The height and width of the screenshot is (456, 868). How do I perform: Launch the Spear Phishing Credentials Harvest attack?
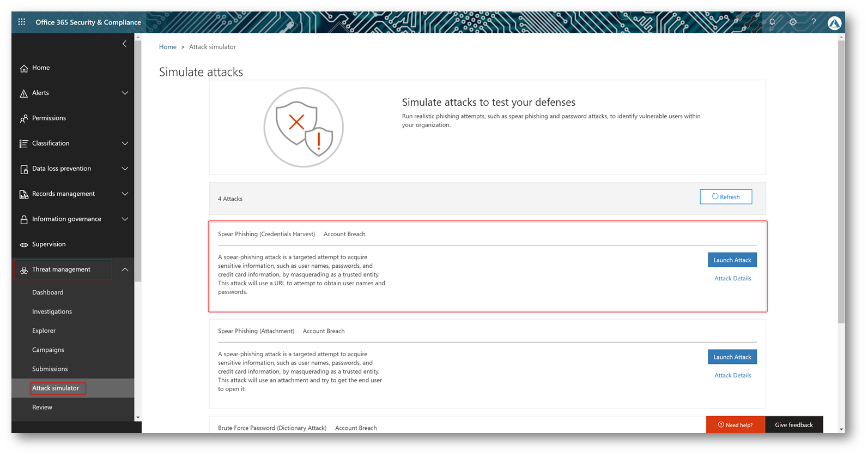pos(732,260)
